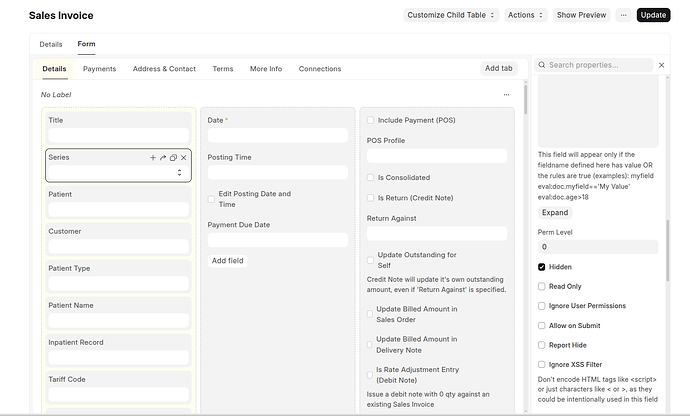Uncheck the Hidden checkbox

point(542,267)
